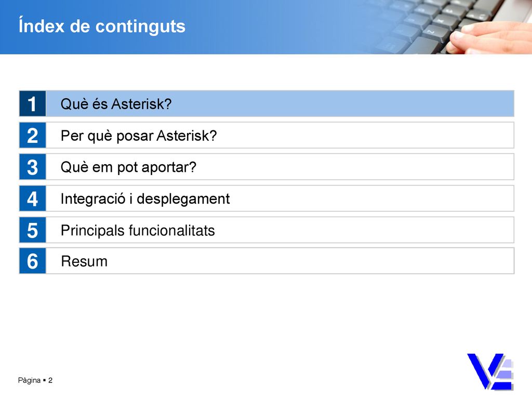Click empty area of Resum row
The image size is (532, 399).
305,261
